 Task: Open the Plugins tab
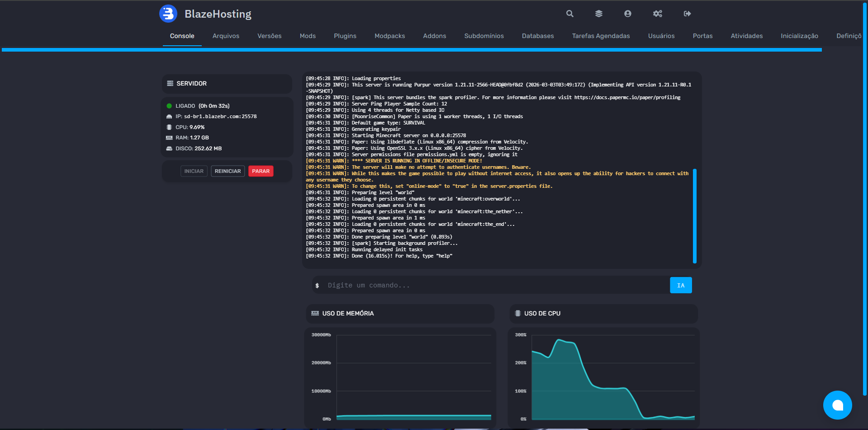tap(345, 36)
